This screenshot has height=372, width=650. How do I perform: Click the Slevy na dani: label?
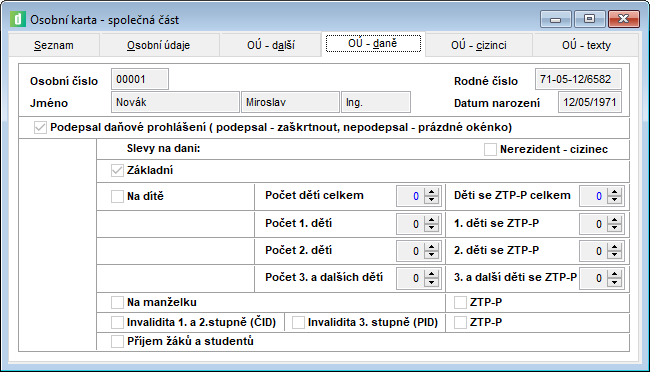(163, 148)
